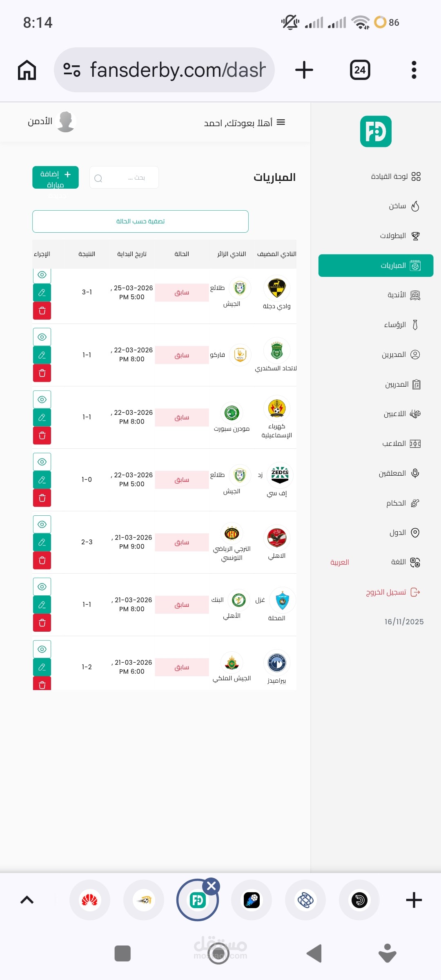Focus the بحث search field
441x980 pixels.
124,178
